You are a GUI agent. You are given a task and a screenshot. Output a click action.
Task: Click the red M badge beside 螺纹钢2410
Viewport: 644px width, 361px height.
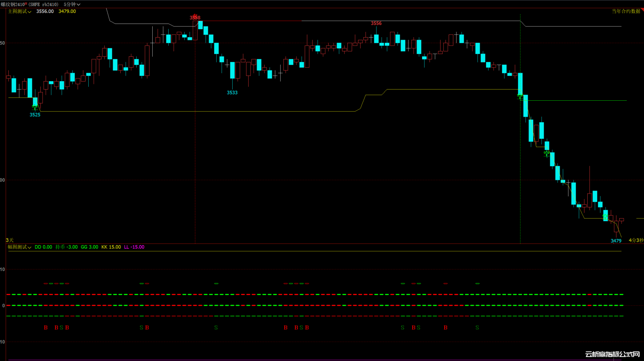(x=26, y=4)
